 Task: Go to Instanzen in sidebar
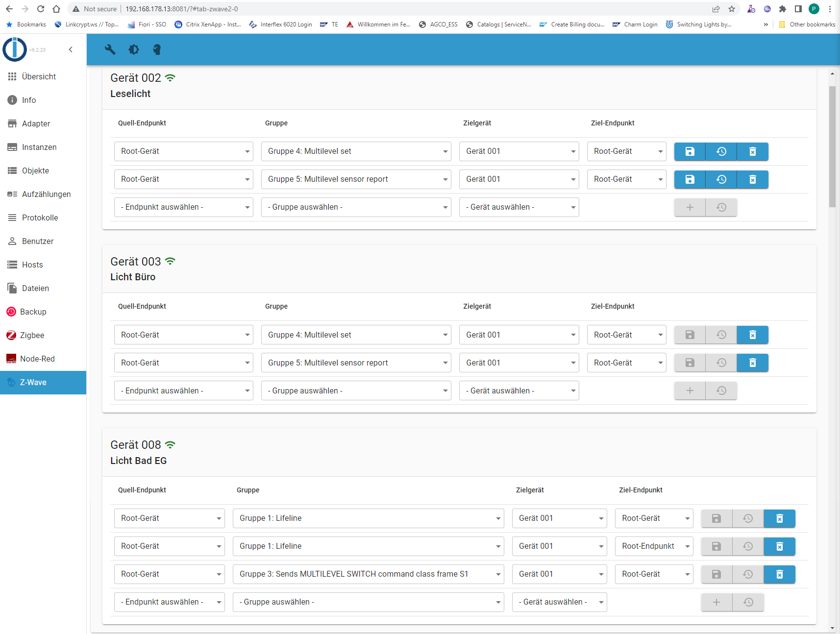pyautogui.click(x=43, y=147)
